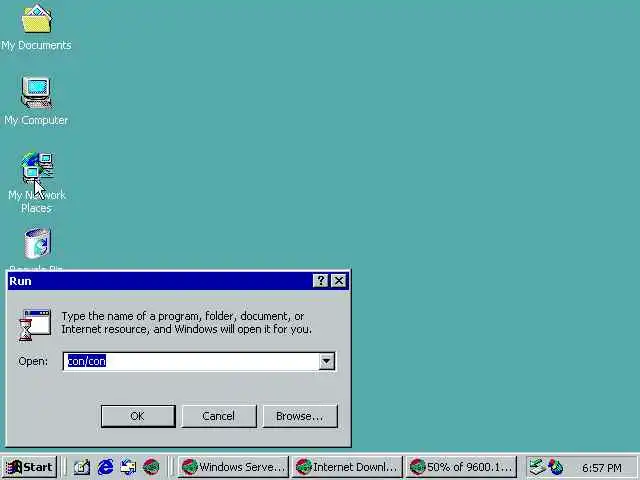Click the Open text field containing con/con
Screen dimensions: 640x480
pos(191,361)
